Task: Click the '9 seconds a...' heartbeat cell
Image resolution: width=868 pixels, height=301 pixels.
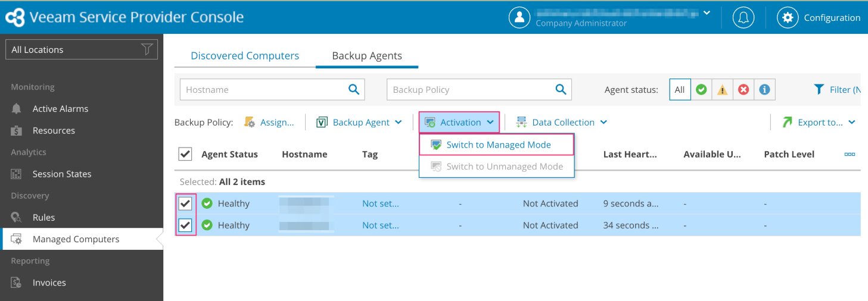Action: pos(631,203)
